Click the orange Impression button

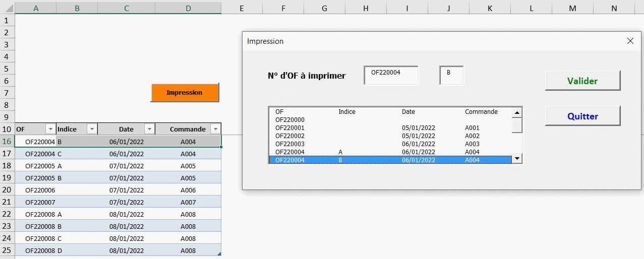point(185,93)
